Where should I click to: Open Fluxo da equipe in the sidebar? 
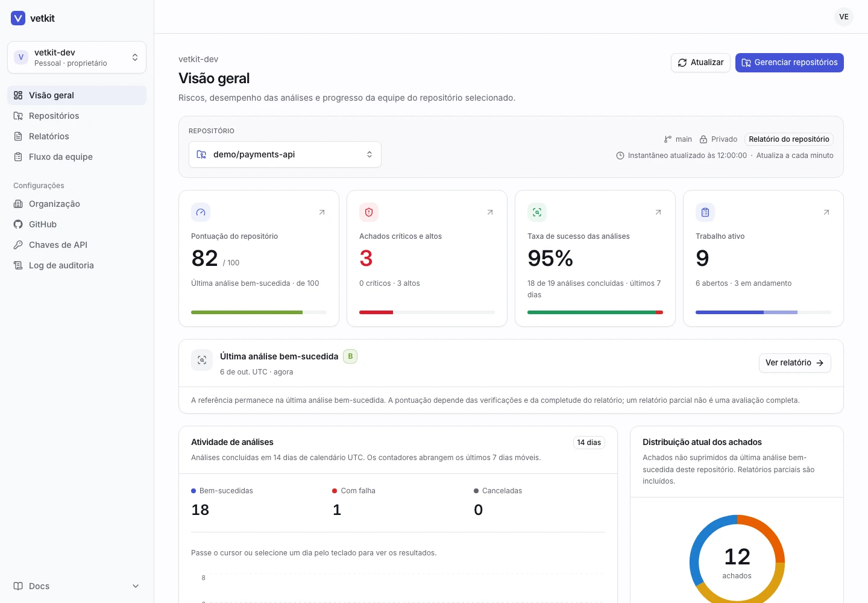click(x=77, y=157)
